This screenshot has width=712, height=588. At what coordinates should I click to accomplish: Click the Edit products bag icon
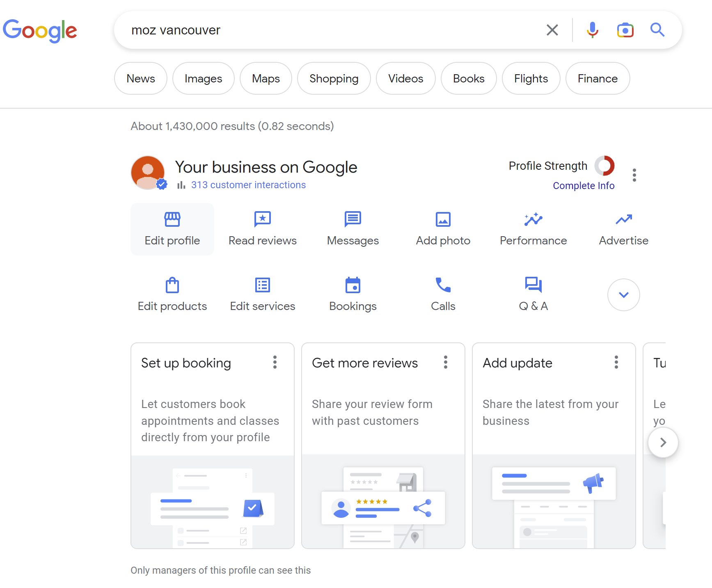[172, 285]
